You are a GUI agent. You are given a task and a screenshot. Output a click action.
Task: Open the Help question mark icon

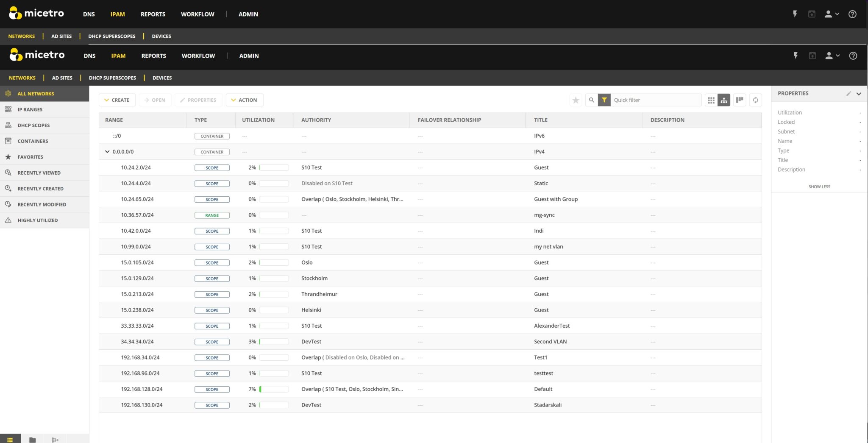coord(853,56)
